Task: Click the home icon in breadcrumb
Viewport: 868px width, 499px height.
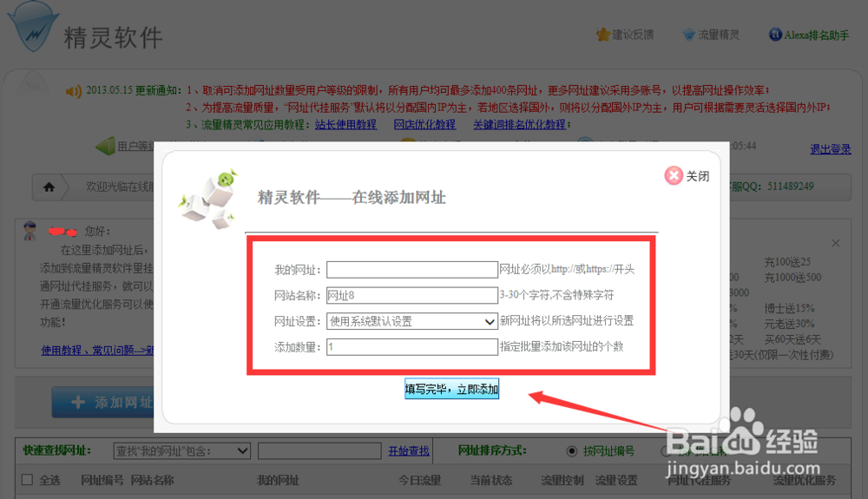Action: tap(49, 187)
